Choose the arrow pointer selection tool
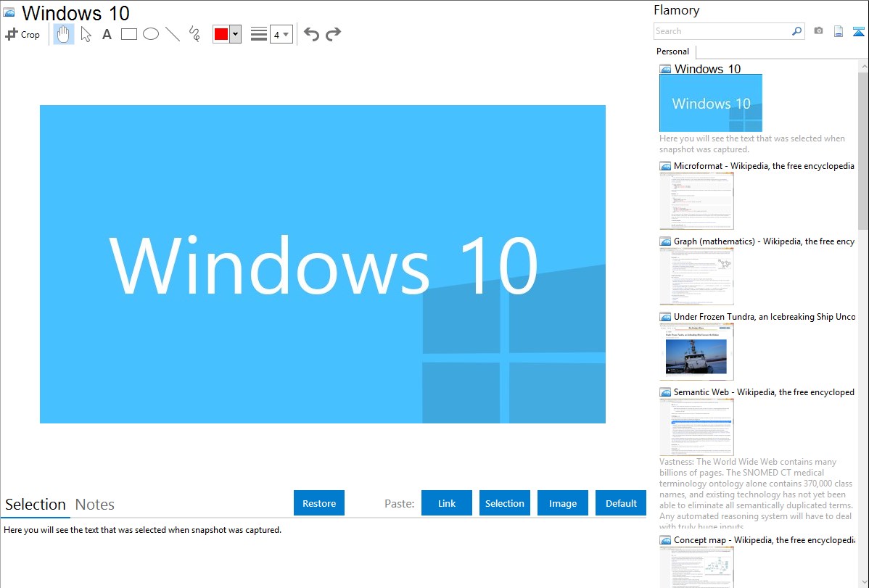 (86, 34)
